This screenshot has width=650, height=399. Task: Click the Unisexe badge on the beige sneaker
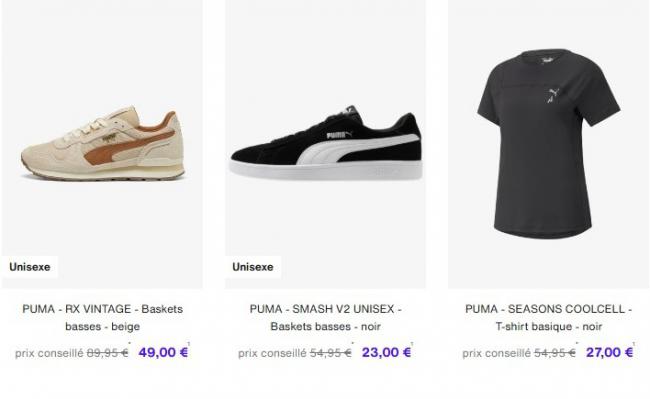29,267
